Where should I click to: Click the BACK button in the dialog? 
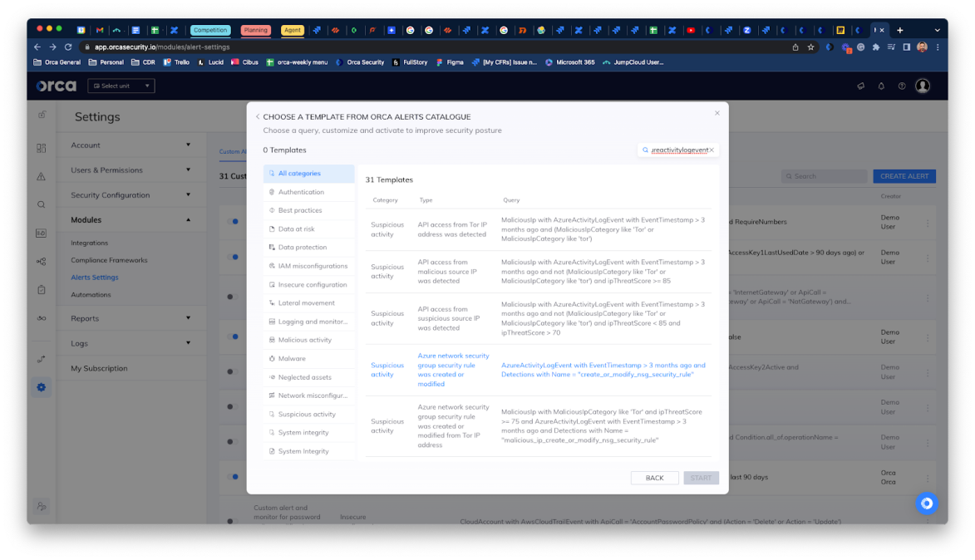[654, 478]
